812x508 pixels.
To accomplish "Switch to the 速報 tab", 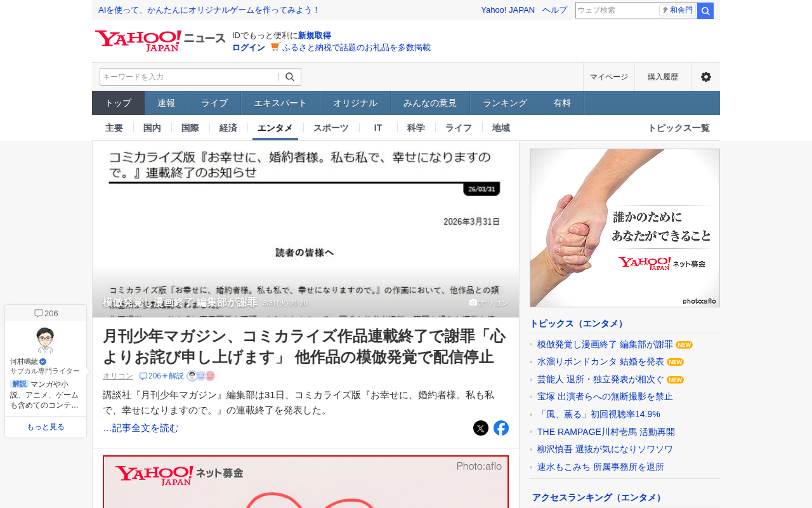I will point(166,103).
